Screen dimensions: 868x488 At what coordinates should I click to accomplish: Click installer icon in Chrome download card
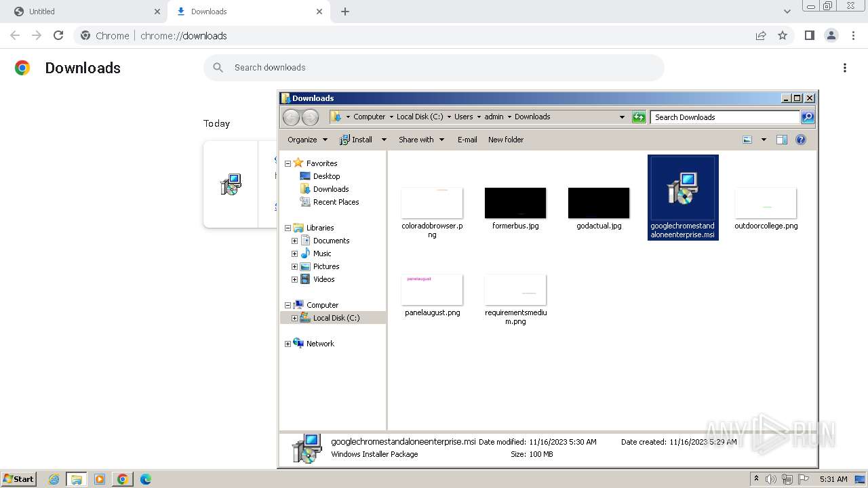pos(231,184)
